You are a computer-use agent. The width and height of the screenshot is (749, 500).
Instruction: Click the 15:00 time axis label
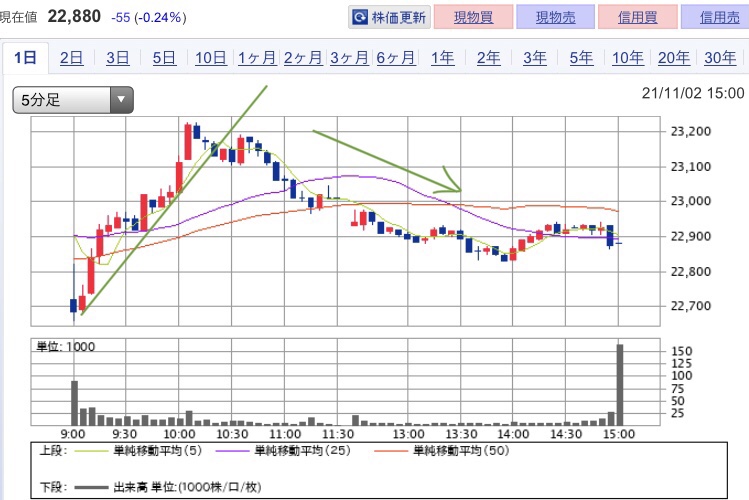coord(619,434)
